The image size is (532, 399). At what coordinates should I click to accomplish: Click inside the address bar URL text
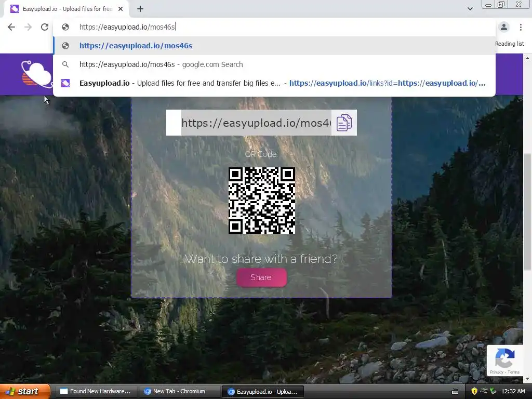click(127, 27)
